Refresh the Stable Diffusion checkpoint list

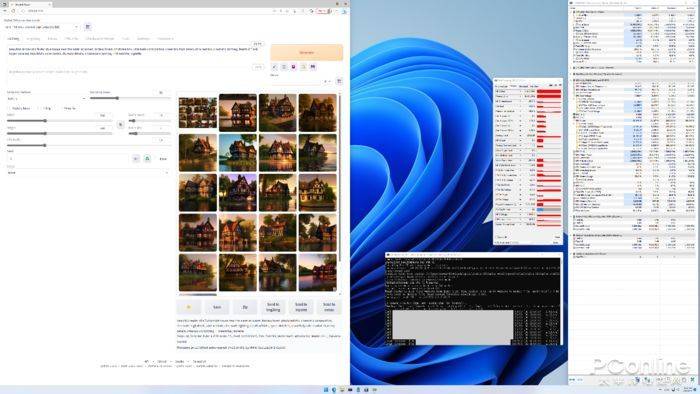pyautogui.click(x=88, y=27)
